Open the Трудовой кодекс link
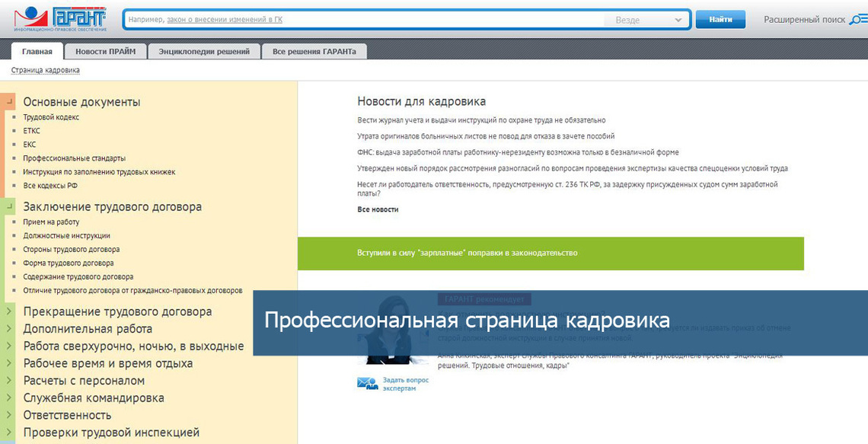The width and height of the screenshot is (868, 444). (x=51, y=117)
